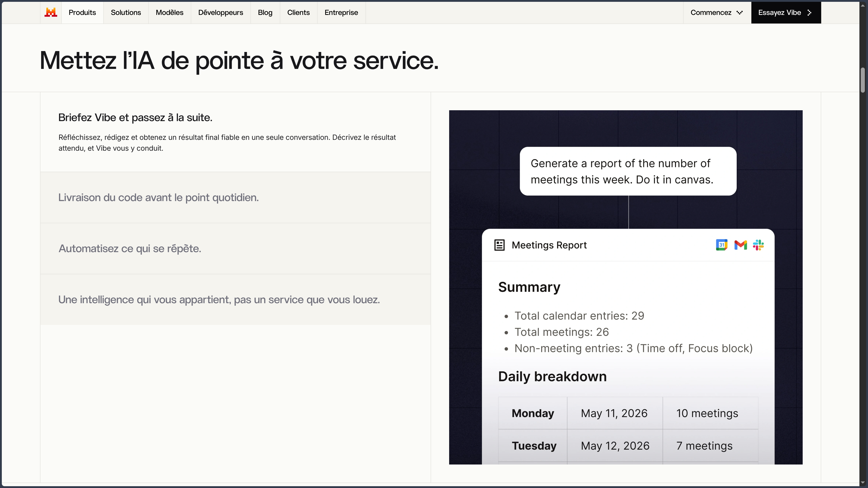Click the document icon beside Meetings Report
Screen dimensions: 868x488
[499, 245]
